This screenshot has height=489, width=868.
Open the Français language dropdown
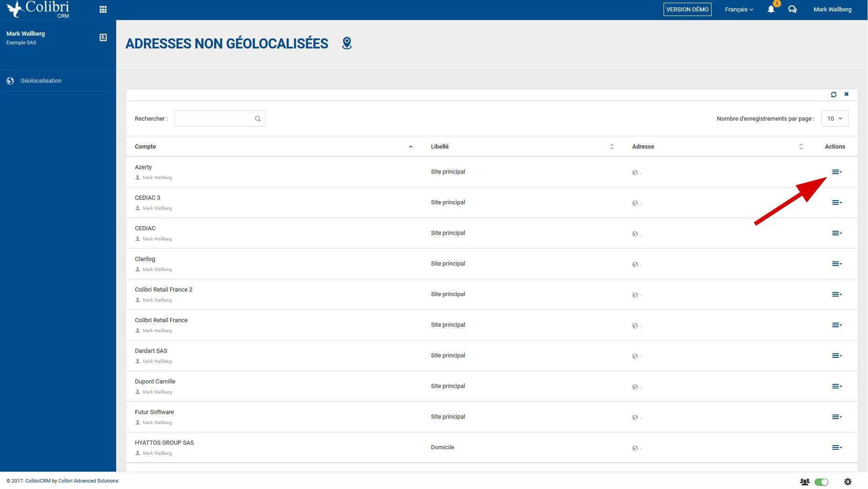739,10
